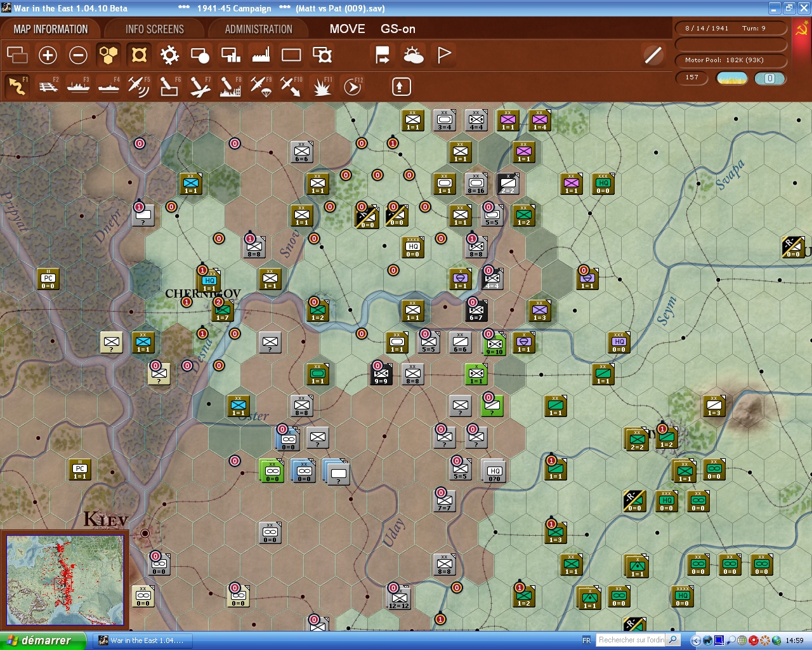Screen dimensions: 812x650
Task: Toggle the highlighted four-pointed counter icon
Action: [139, 55]
